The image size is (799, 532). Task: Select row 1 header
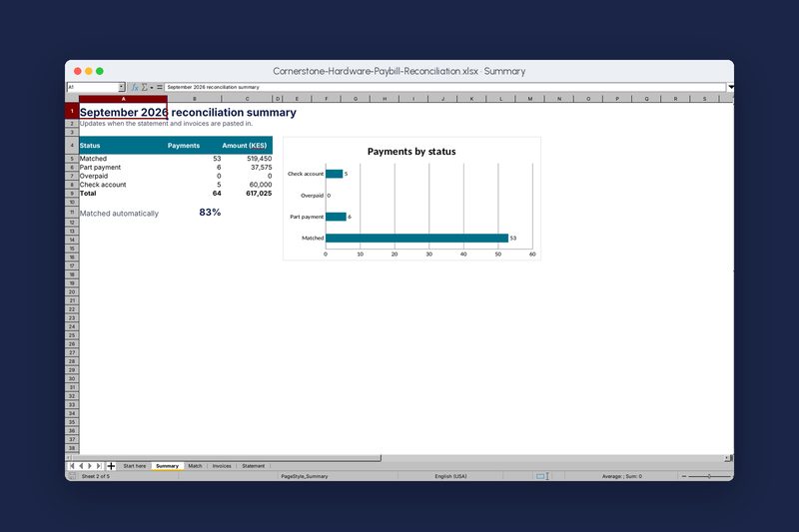[x=72, y=111]
